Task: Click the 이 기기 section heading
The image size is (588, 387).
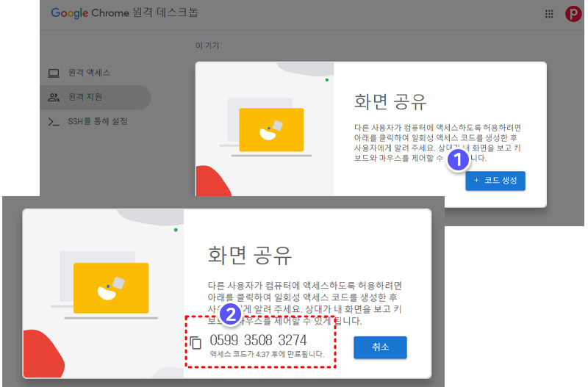Action: 207,46
